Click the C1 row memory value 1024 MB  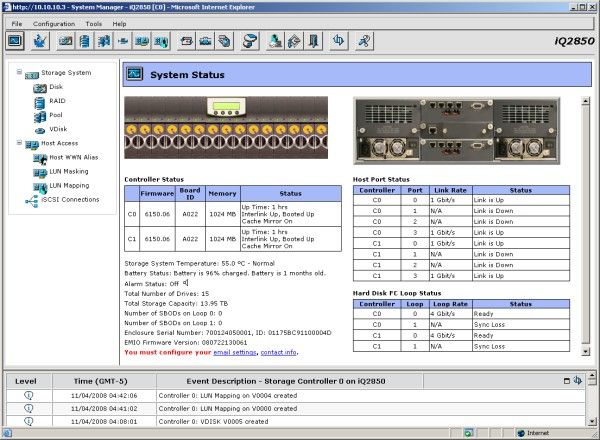(223, 239)
